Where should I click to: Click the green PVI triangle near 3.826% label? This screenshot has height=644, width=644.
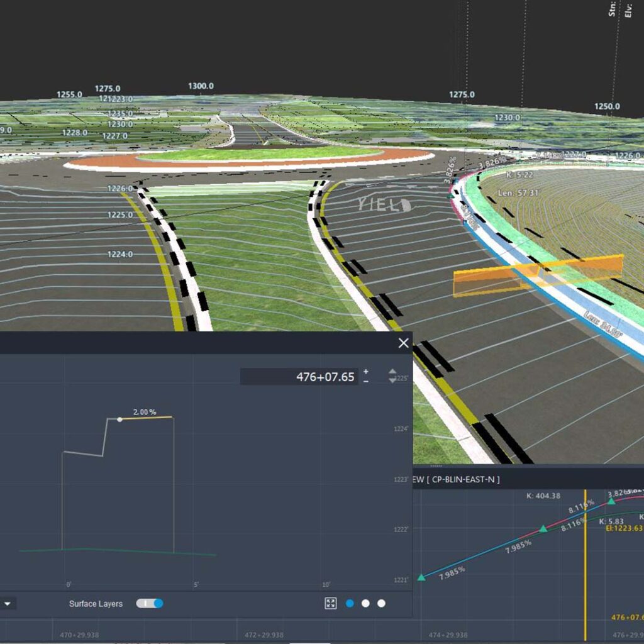(611, 501)
